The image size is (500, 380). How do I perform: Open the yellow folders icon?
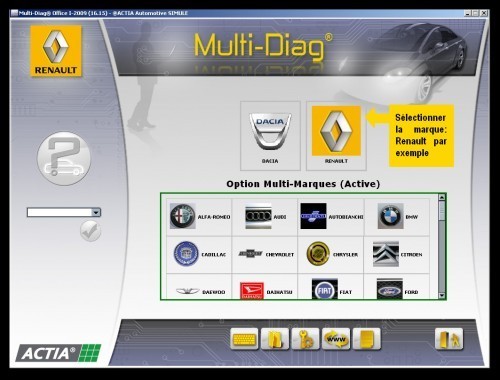275,339
